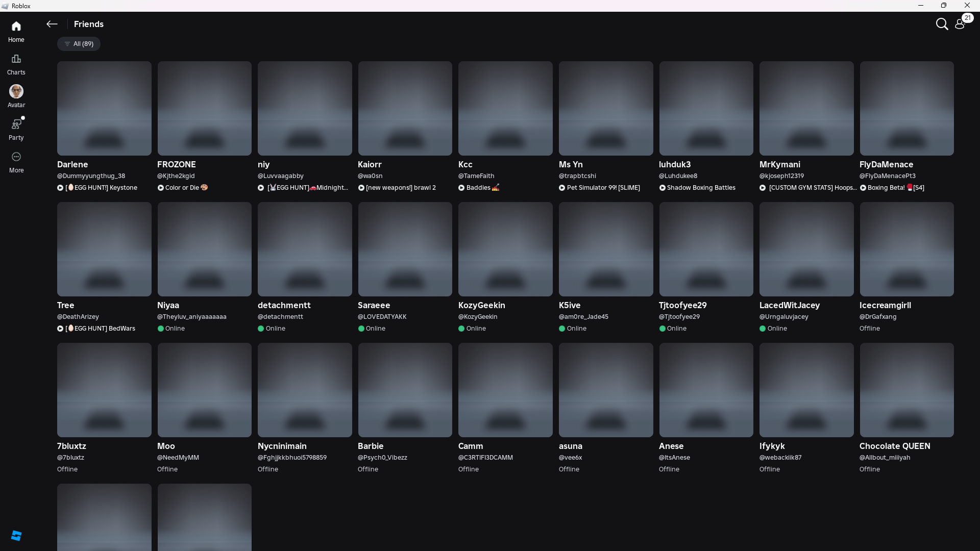Click the back arrow next to Friends

[x=52, y=24]
